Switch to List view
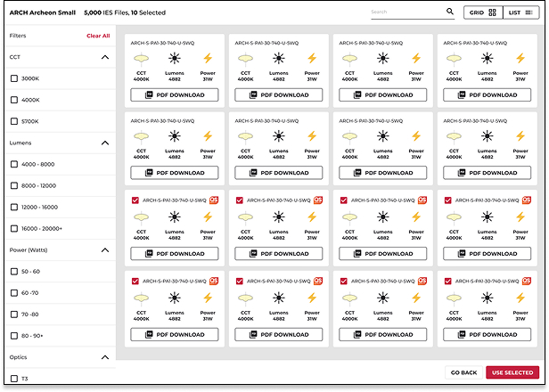 pos(521,12)
